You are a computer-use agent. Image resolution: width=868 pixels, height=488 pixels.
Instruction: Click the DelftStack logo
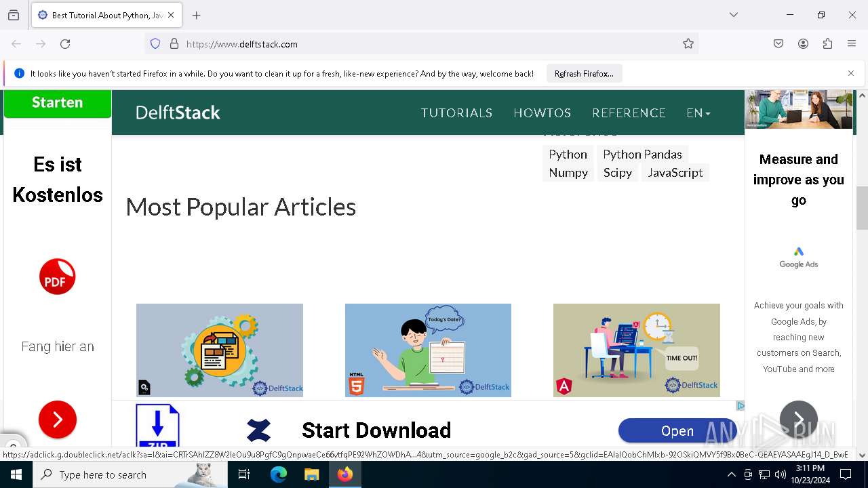[178, 113]
